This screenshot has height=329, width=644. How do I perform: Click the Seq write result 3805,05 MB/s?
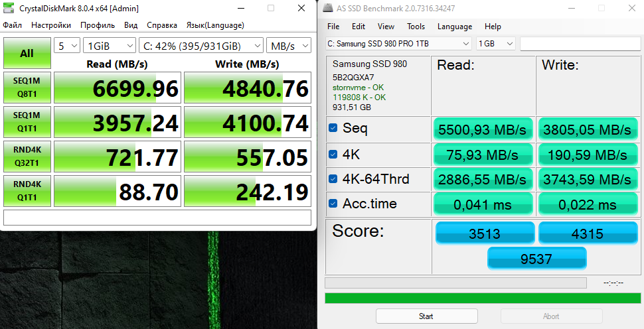point(588,129)
